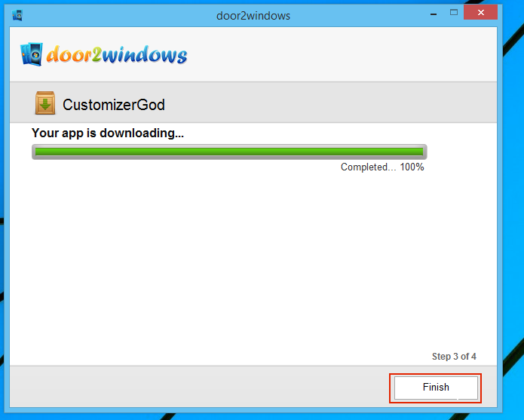Click the 'Your app is downloading...' heading
The width and height of the screenshot is (524, 420).
coord(108,133)
